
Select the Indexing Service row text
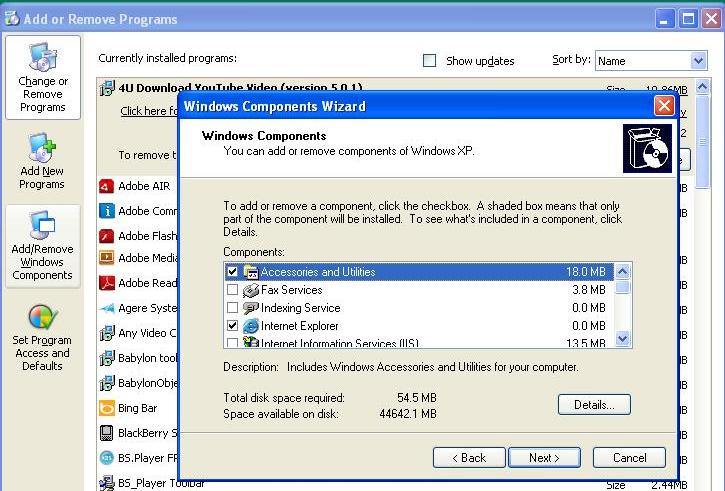pos(300,308)
